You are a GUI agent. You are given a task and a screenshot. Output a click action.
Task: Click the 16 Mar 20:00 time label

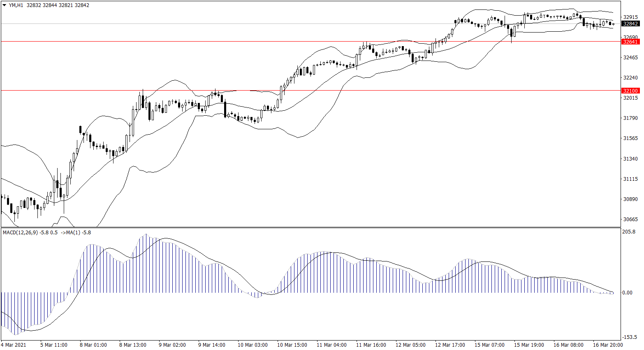coord(608,345)
